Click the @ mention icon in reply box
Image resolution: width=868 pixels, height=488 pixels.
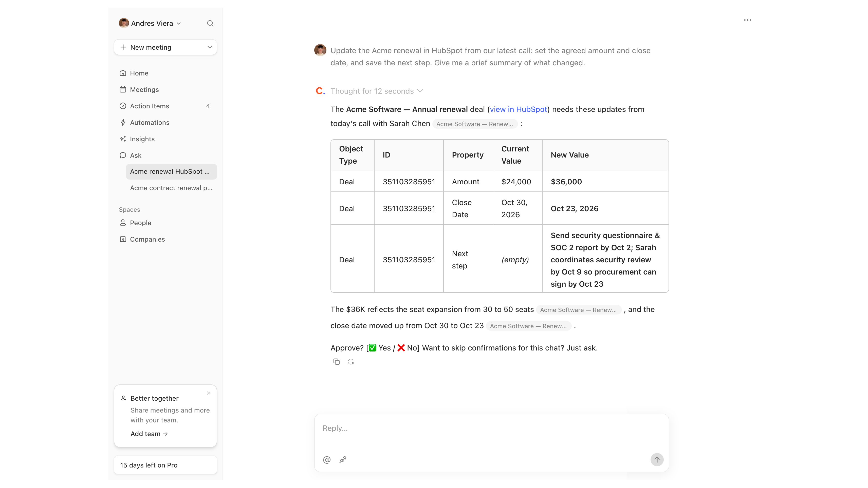click(x=326, y=460)
